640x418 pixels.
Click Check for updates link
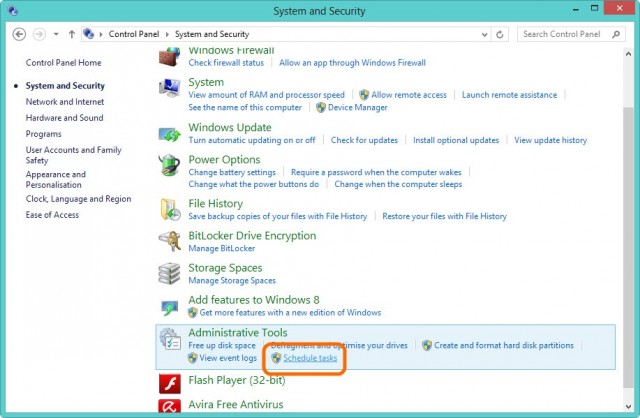click(x=364, y=140)
